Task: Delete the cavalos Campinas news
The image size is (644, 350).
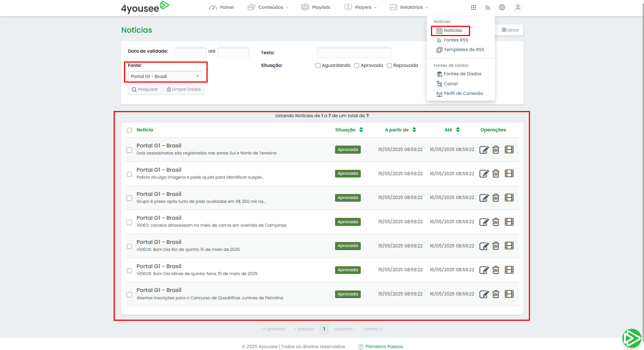Action: 496,222
